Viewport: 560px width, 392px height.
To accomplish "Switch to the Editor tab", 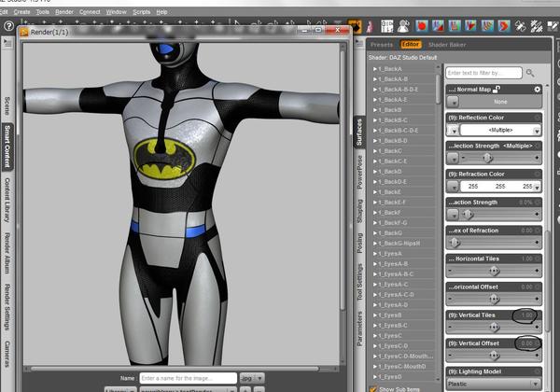I will (411, 44).
